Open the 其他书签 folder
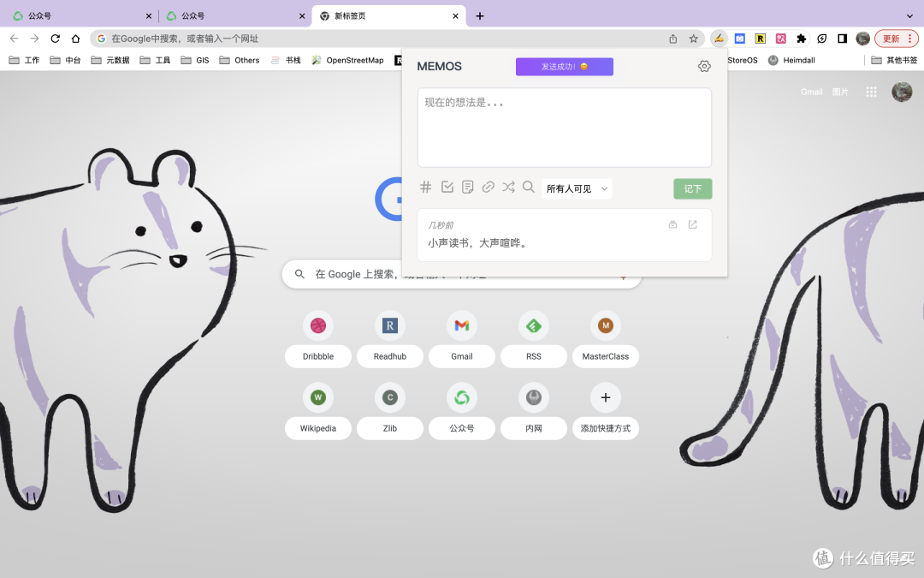The height and width of the screenshot is (578, 924). pos(894,60)
